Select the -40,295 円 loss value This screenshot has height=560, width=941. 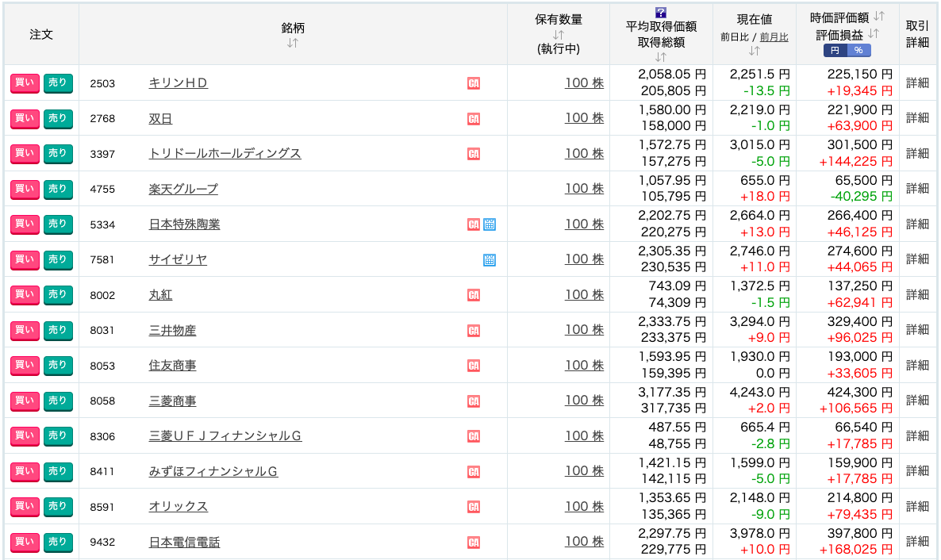861,197
